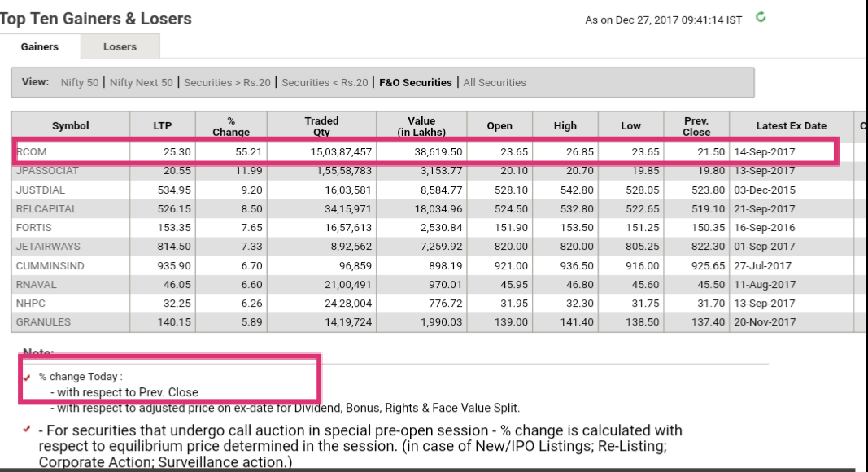
Task: Open the NHPC symbol link
Action: [30, 304]
